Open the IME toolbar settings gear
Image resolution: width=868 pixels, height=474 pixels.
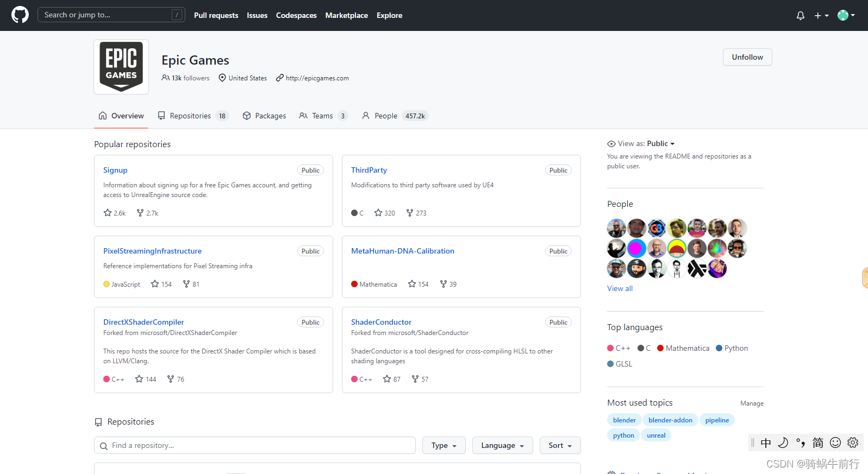(x=853, y=443)
